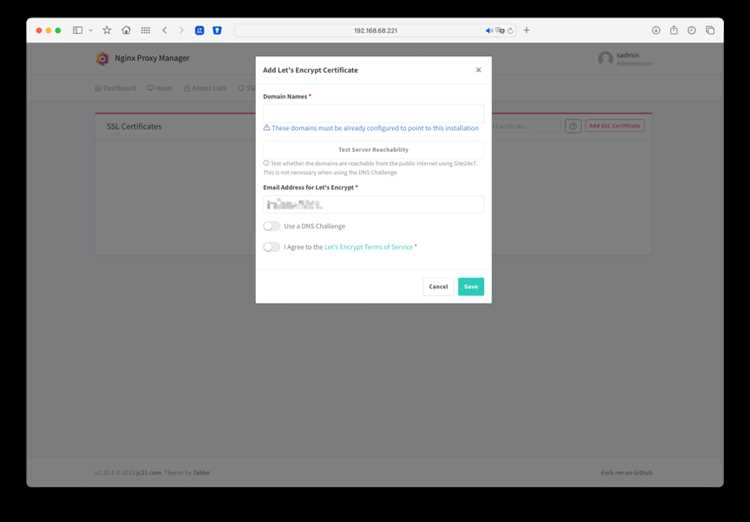750x522 pixels.
Task: Click the green Save button
Action: point(471,287)
